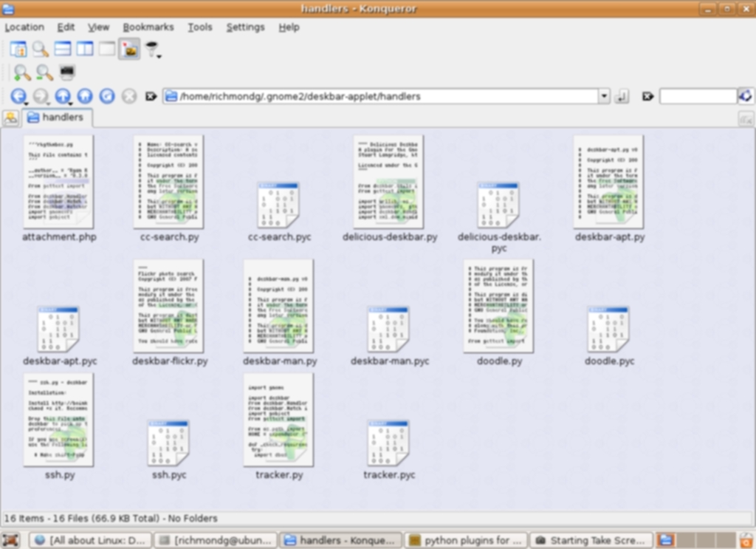756x549 pixels.
Task: Open the Help menu
Action: 289,27
